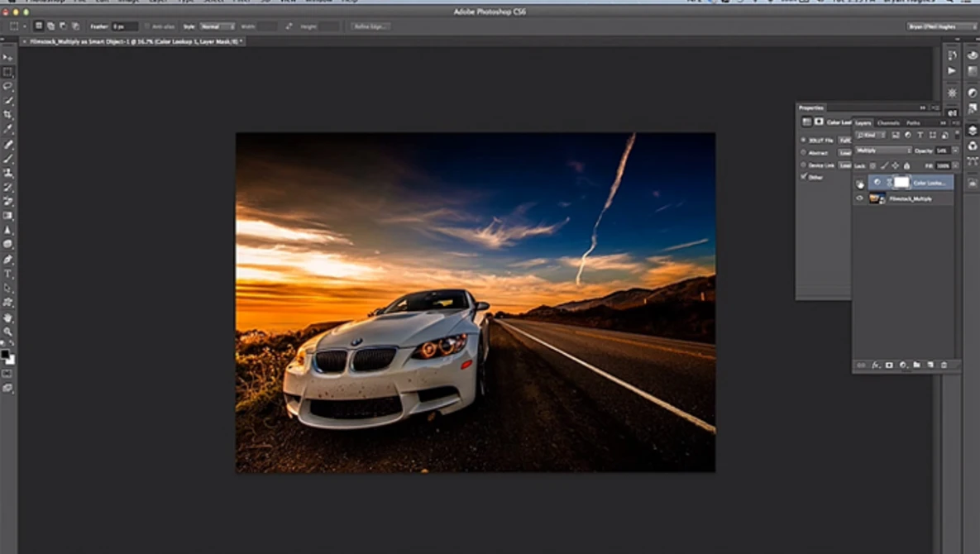Click the foreground color swatch
Screen dimensions: 980x554
[5, 354]
